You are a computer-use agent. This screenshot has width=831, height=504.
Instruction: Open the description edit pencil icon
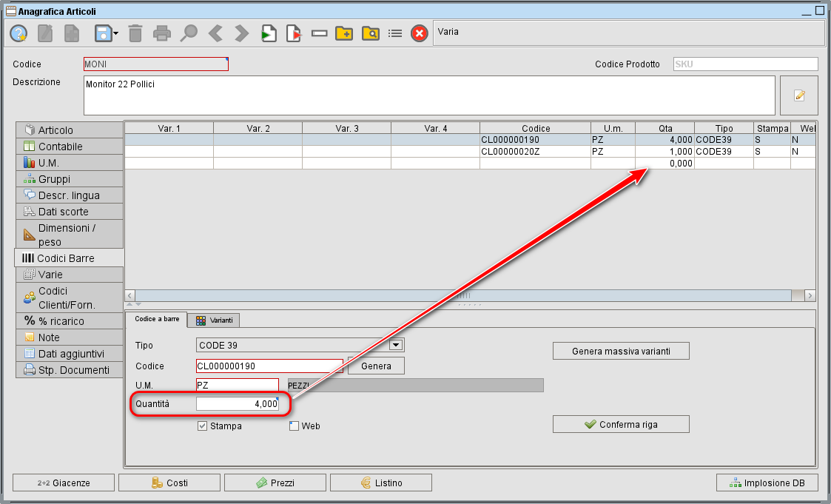[799, 95]
